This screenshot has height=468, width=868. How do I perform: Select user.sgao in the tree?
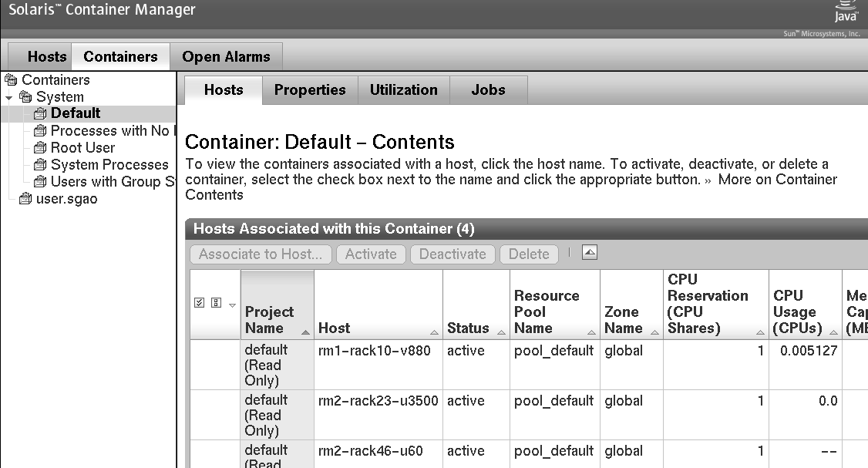tap(66, 199)
